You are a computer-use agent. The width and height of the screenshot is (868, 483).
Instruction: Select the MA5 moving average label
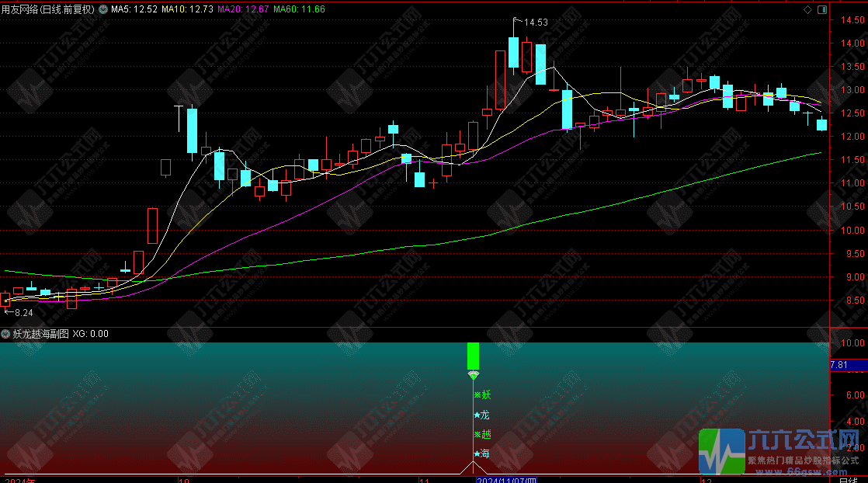tap(134, 9)
